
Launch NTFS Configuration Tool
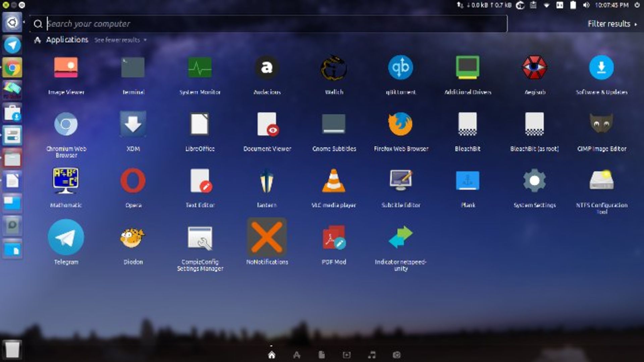click(x=601, y=180)
